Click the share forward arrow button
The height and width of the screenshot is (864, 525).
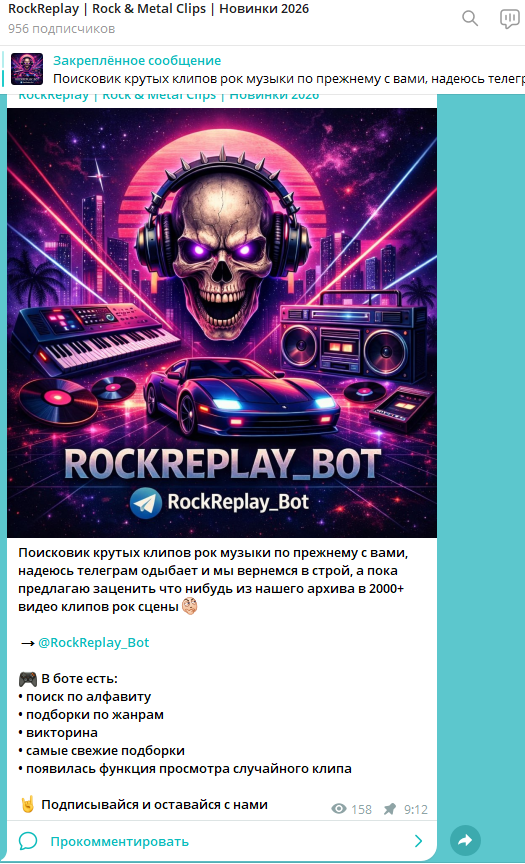point(466,840)
